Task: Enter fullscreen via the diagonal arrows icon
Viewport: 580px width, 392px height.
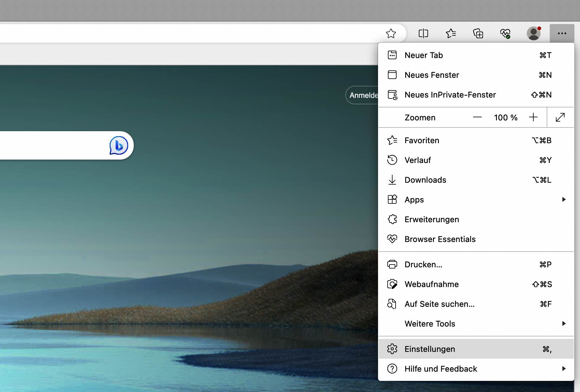Action: click(560, 117)
